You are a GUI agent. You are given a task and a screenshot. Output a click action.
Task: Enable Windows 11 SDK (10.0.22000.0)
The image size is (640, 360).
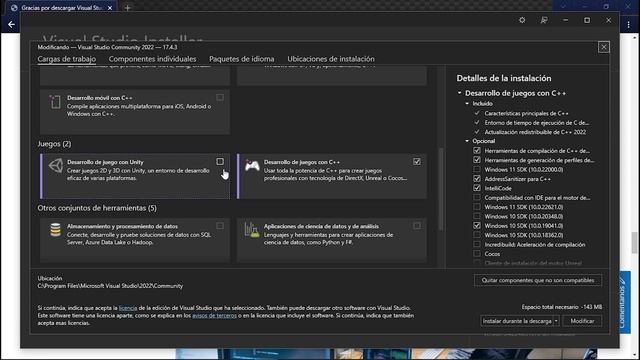click(x=477, y=169)
